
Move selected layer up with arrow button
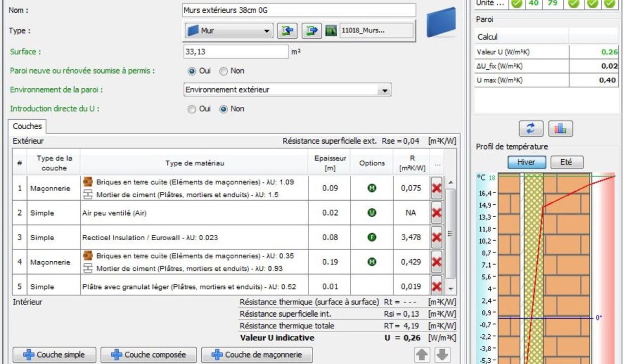pyautogui.click(x=422, y=355)
